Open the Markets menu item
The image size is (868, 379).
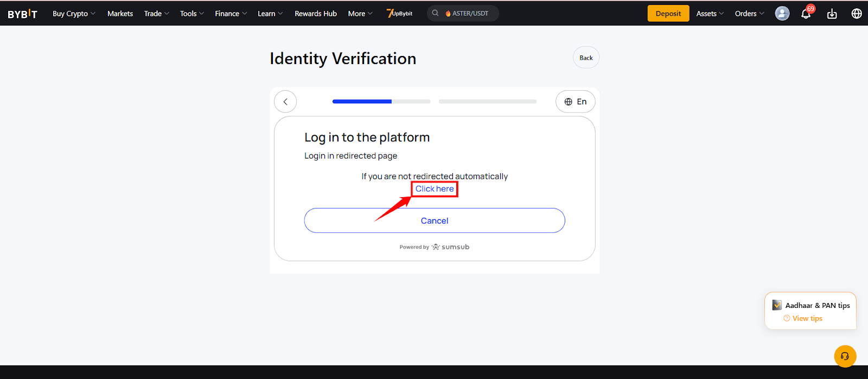click(120, 14)
